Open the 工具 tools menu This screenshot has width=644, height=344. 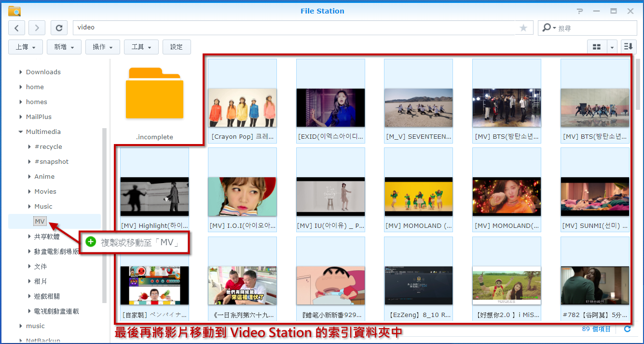(141, 47)
